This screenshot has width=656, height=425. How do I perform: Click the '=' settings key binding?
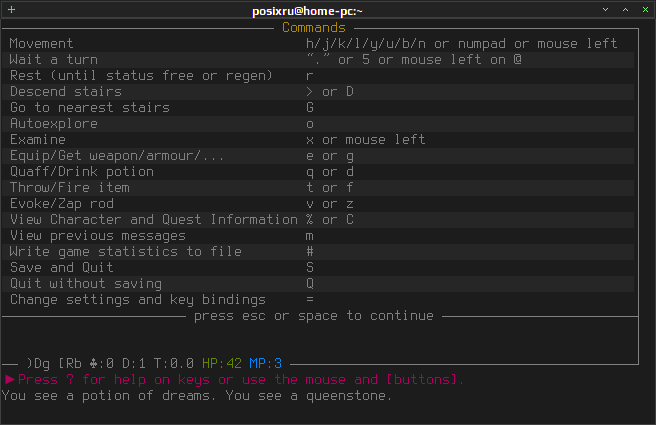310,300
